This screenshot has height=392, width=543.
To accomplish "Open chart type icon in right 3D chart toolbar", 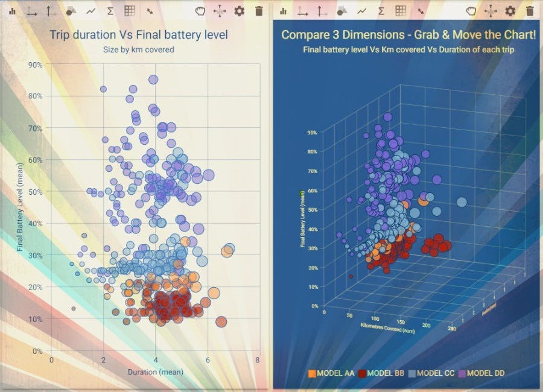I will (284, 11).
